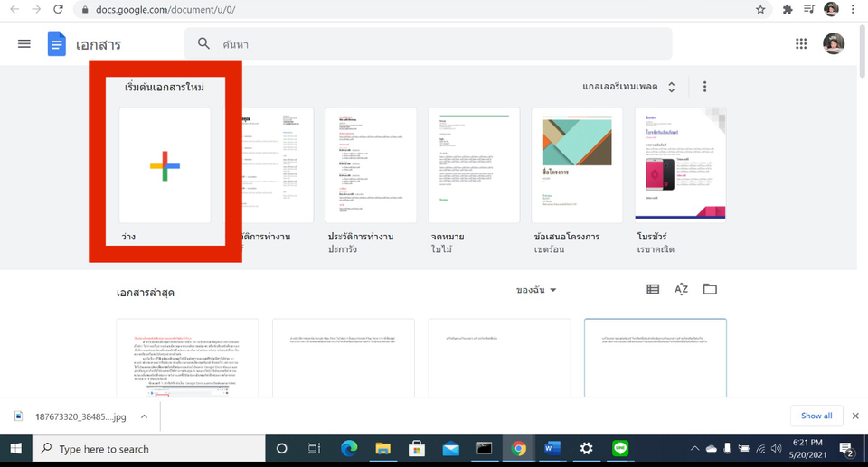Open the ของฉัน owner filter dropdown
The width and height of the screenshot is (868, 467).
pyautogui.click(x=536, y=290)
